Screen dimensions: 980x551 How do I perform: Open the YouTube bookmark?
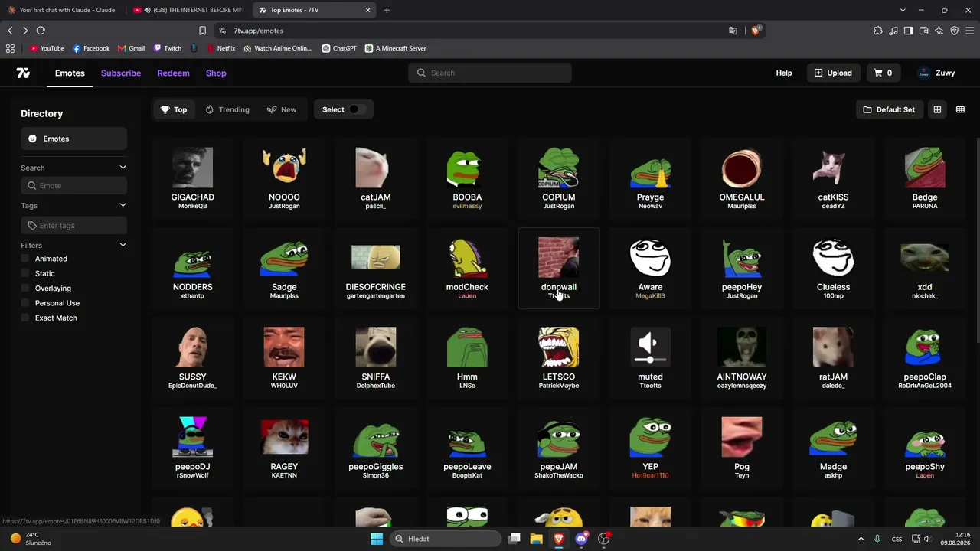47,48
